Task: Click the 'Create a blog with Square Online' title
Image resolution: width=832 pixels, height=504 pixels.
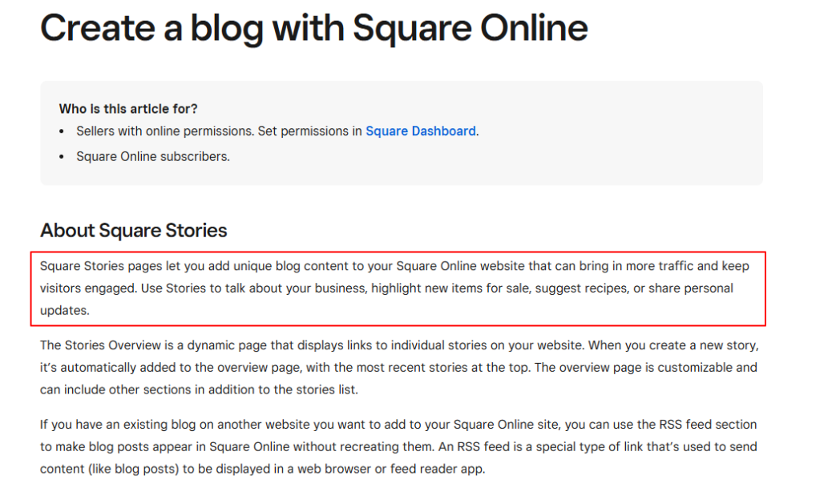Action: [314, 27]
